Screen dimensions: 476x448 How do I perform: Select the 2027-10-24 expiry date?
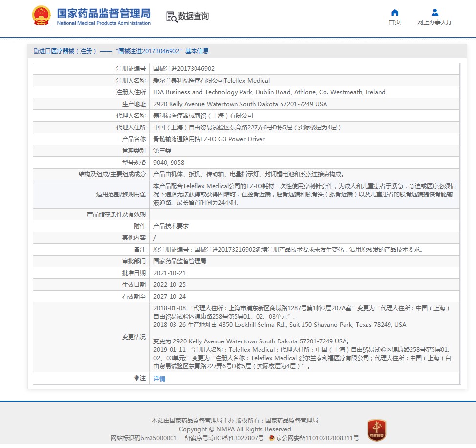[x=170, y=297]
